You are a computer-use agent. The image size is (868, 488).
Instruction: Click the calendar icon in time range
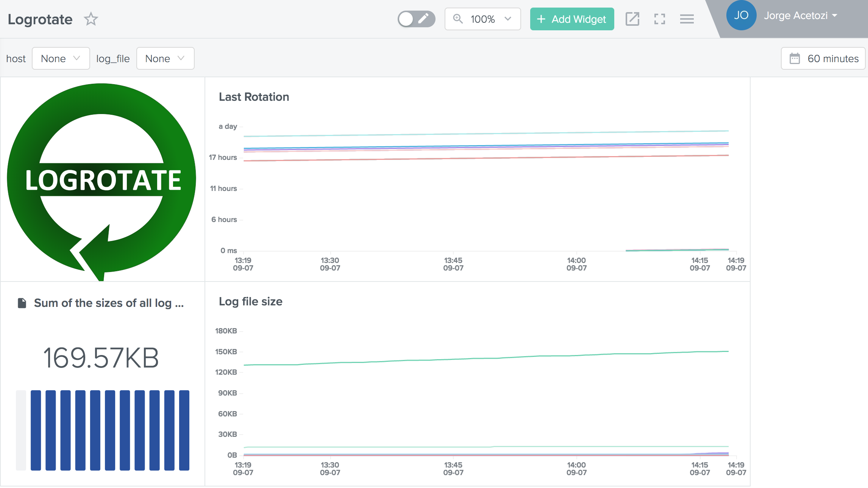795,58
